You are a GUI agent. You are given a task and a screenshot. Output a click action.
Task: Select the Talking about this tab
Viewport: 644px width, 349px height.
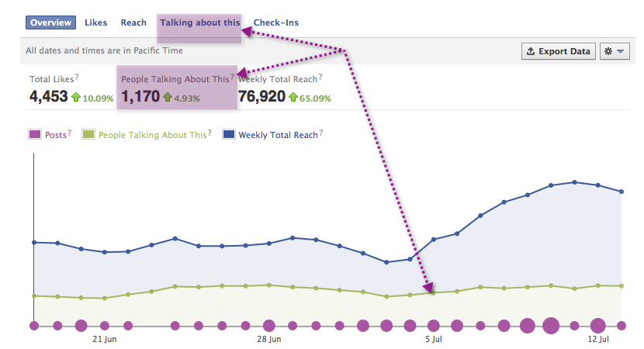200,22
